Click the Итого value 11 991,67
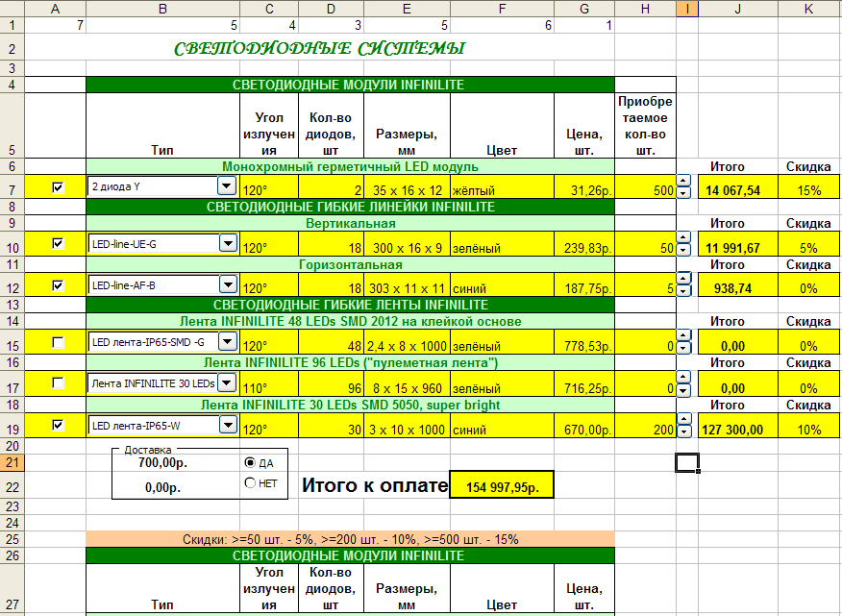The width and height of the screenshot is (842, 616). coord(738,244)
